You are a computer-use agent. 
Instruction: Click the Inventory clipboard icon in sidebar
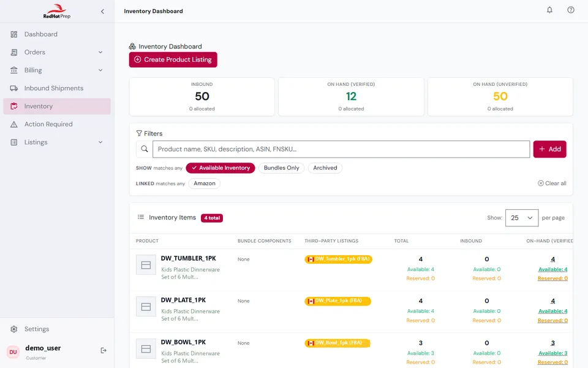point(14,106)
